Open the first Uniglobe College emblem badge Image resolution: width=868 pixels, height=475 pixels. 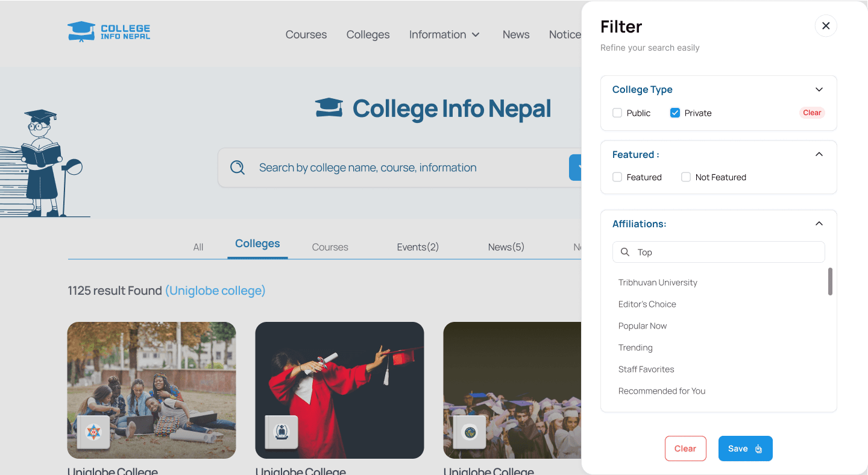pos(93,432)
